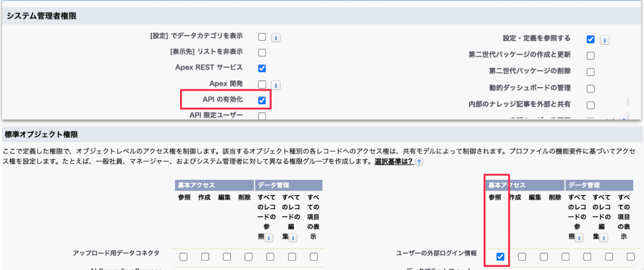Click info icon beside 設定・定義を参照する checkbox
This screenshot has width=644, height=270.
pyautogui.click(x=605, y=40)
